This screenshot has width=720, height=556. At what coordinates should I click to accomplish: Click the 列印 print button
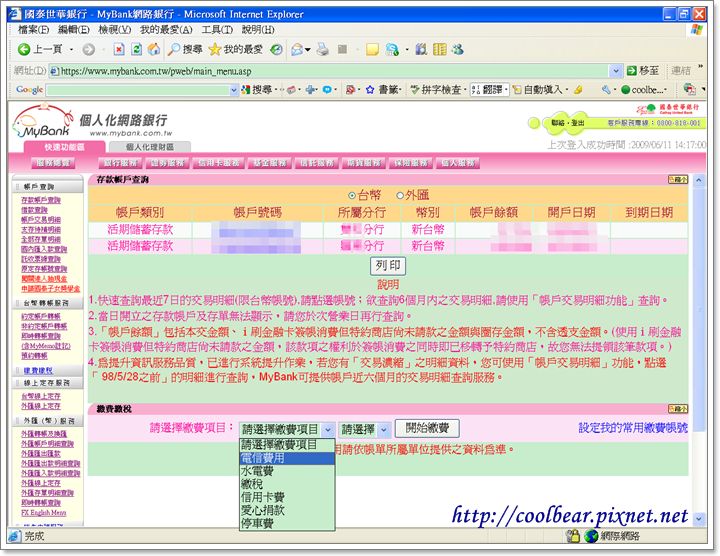[x=388, y=265]
